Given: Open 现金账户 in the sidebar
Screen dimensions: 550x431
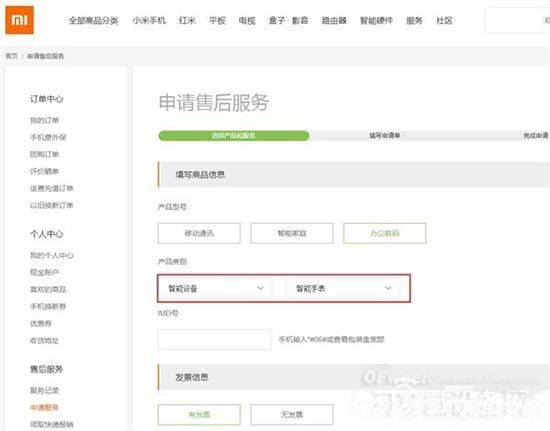Looking at the screenshot, I should click(44, 272).
